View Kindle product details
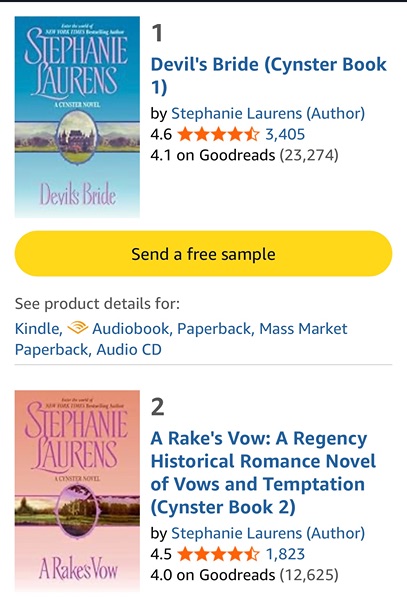This screenshot has width=407, height=600. [x=38, y=329]
